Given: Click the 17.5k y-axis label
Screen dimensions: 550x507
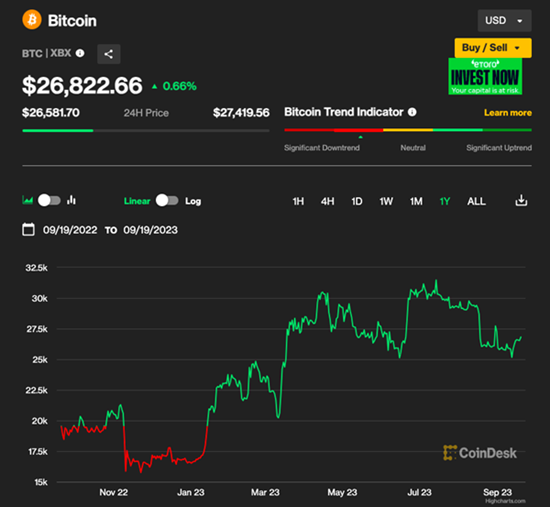Looking at the screenshot, I should coord(38,452).
